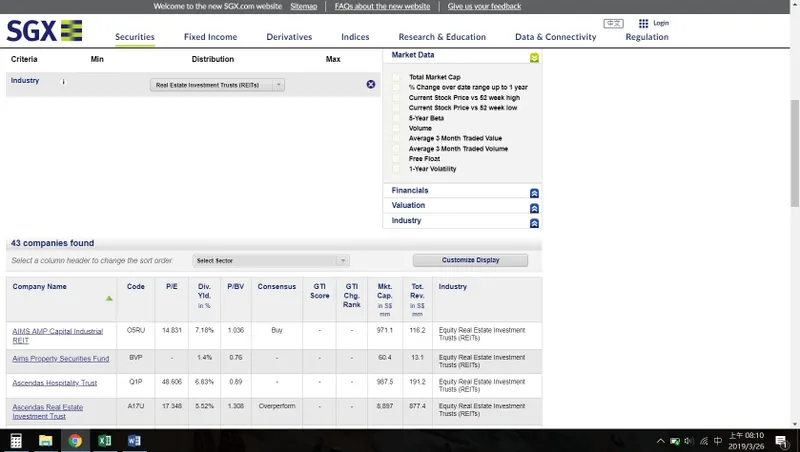Open the notification center icon

click(781, 441)
